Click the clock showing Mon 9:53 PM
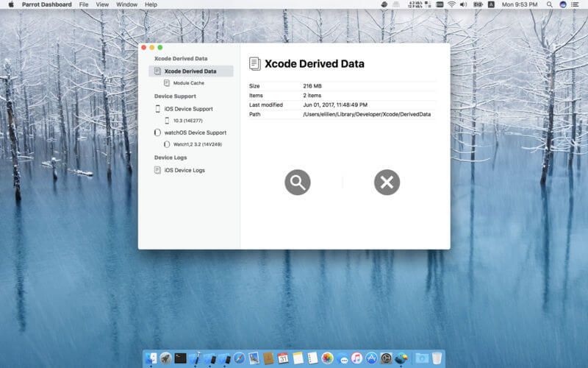The width and height of the screenshot is (588, 368). coord(520,4)
